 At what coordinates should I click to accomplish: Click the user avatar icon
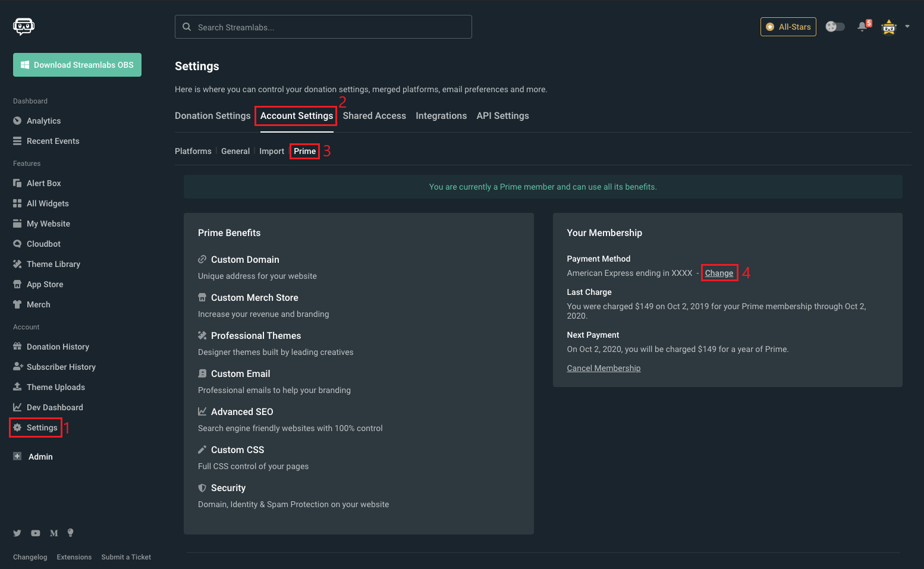889,27
